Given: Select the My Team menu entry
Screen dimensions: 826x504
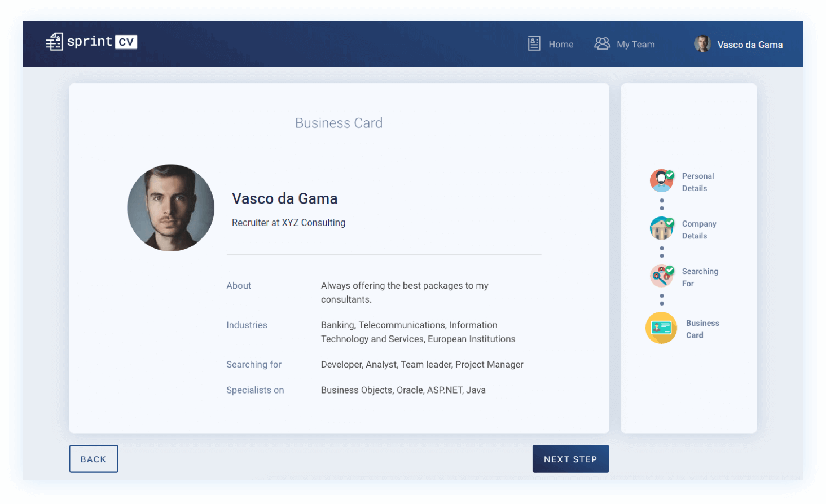Looking at the screenshot, I should pyautogui.click(x=636, y=44).
